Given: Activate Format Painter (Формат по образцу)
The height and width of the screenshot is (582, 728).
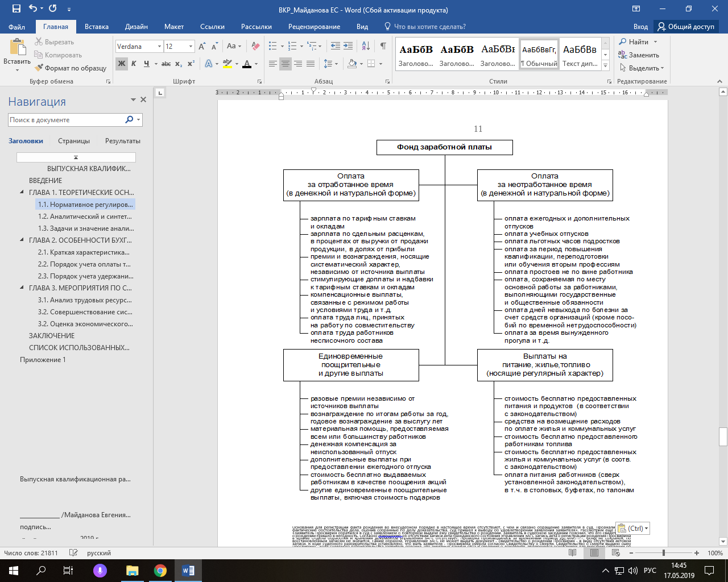Looking at the screenshot, I should click(x=71, y=68).
